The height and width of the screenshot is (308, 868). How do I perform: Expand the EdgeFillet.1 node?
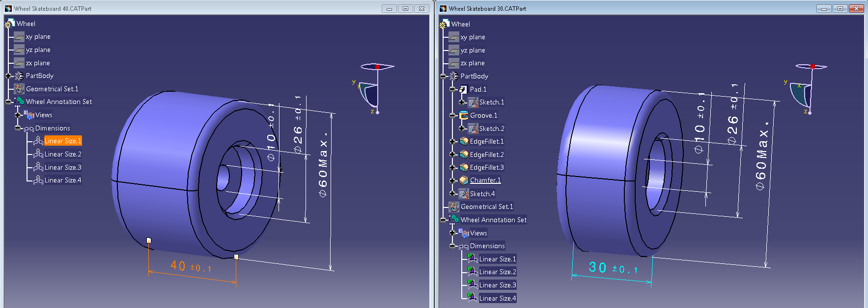pos(452,141)
